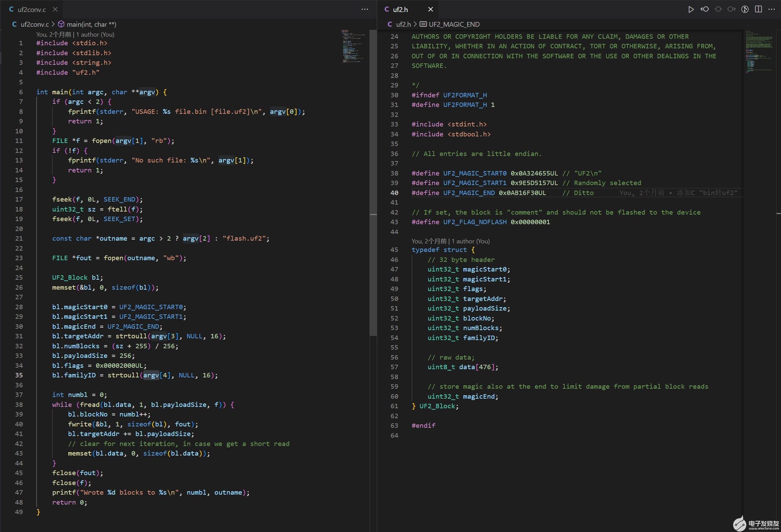This screenshot has height=532, width=781.
Task: Click SEEK_END constant on line 17
Action: (x=119, y=199)
